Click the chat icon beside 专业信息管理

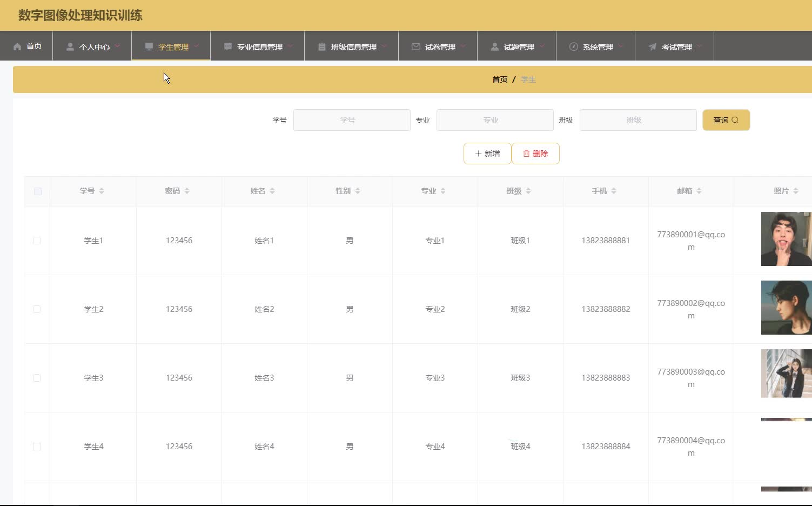(x=228, y=47)
